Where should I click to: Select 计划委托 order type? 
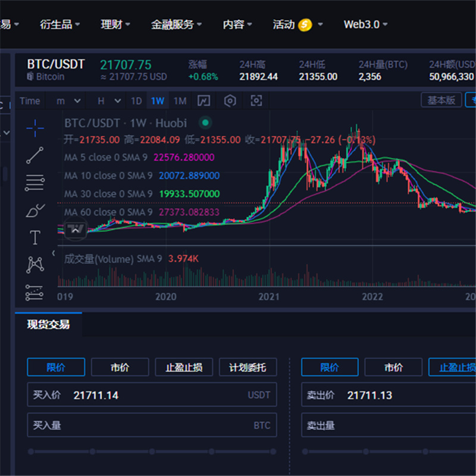click(248, 367)
